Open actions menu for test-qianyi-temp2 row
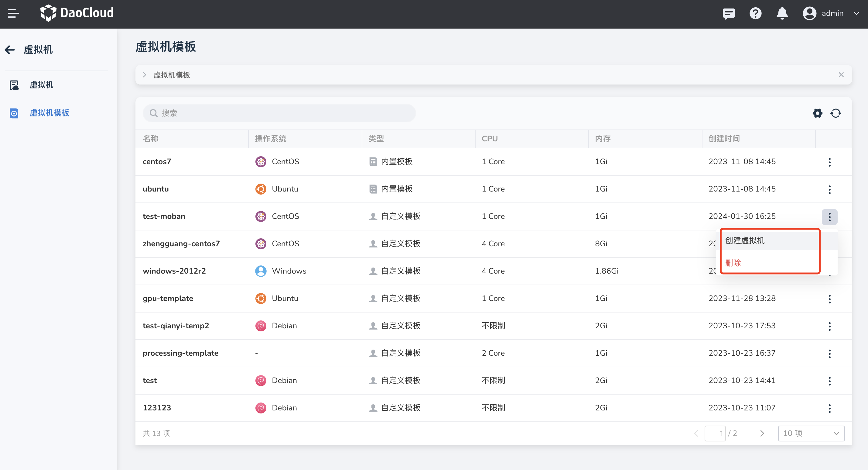 [829, 326]
